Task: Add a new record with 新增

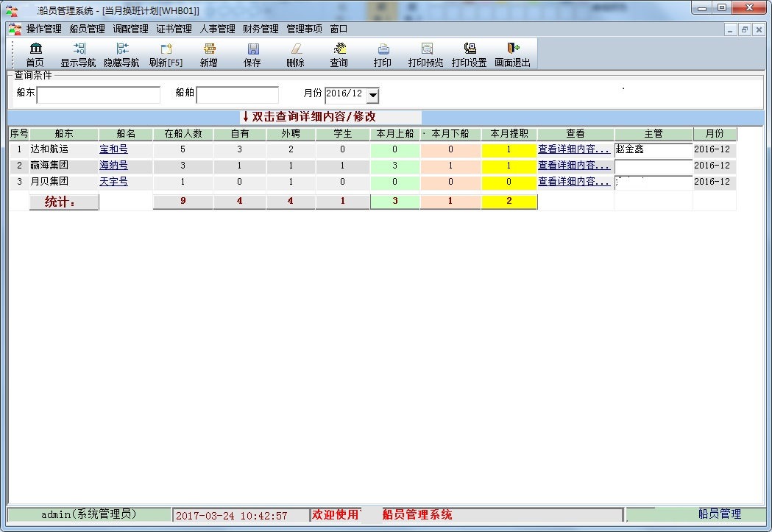Action: pos(209,54)
